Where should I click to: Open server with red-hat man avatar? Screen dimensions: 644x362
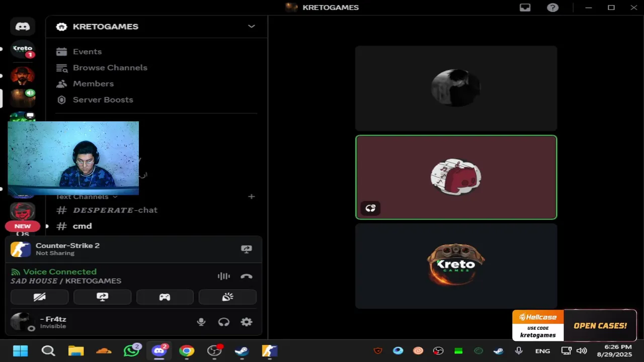pos(23,75)
